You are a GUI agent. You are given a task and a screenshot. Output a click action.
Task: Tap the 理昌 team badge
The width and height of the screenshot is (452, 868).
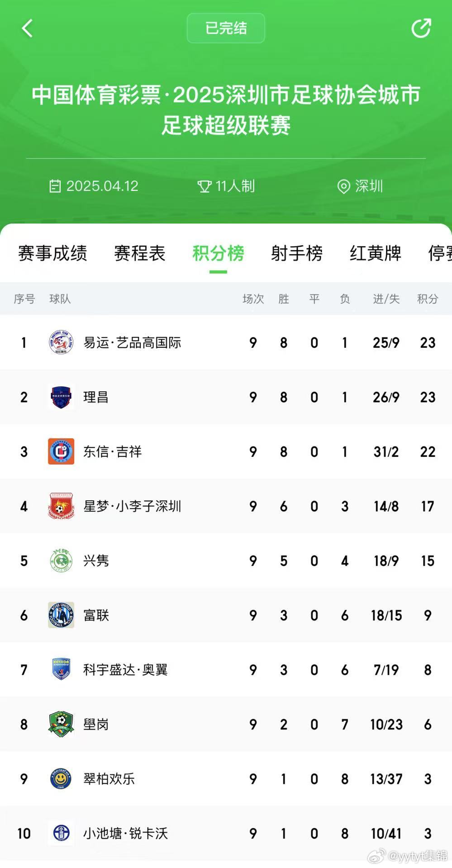coord(61,397)
